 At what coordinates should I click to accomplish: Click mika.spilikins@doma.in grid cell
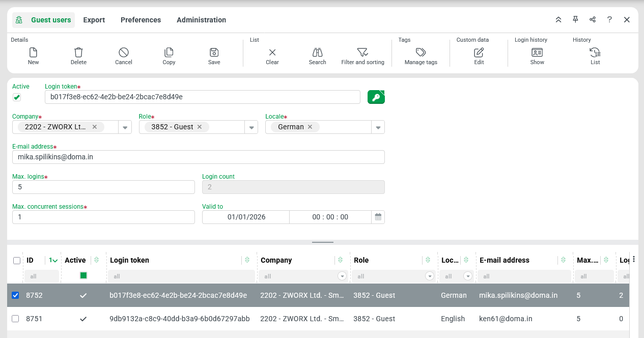(518, 295)
